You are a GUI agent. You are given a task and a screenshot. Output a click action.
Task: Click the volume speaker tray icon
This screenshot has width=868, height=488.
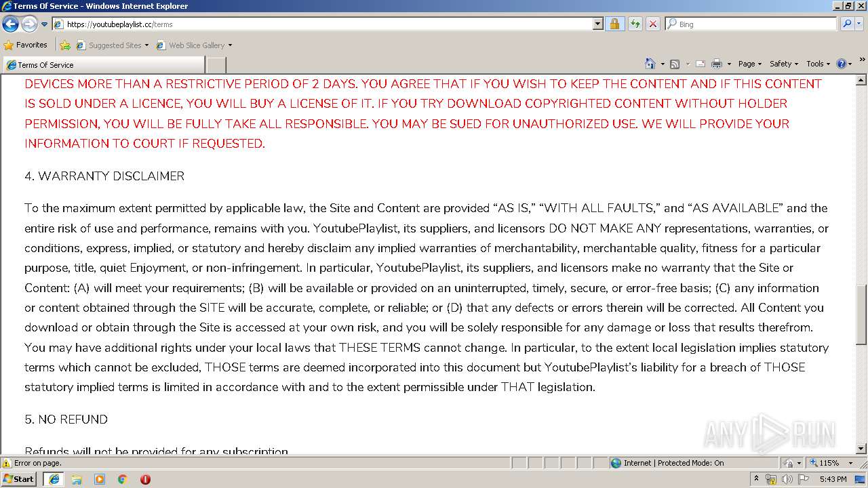point(787,479)
